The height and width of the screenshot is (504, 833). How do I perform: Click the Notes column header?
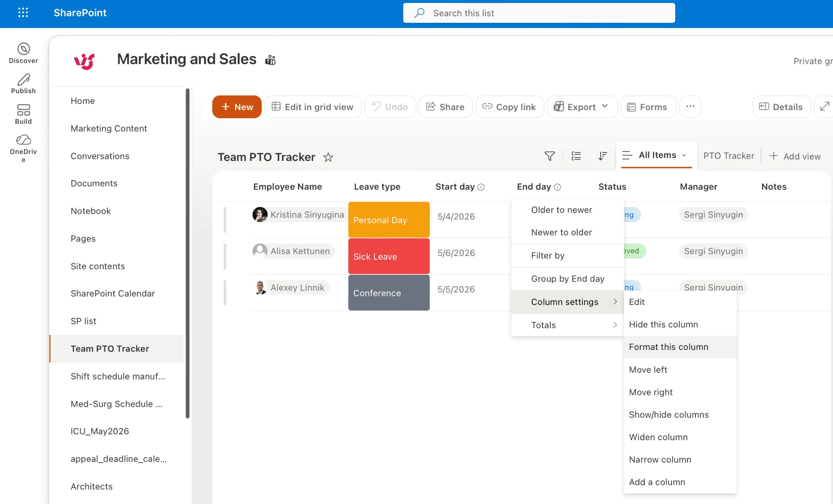tap(774, 187)
